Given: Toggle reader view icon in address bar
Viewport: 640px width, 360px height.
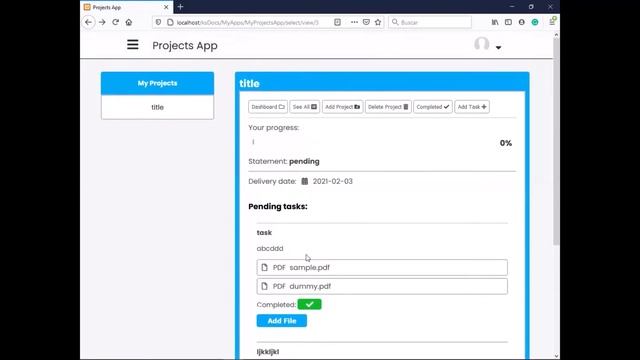Looking at the screenshot, I should tap(337, 22).
